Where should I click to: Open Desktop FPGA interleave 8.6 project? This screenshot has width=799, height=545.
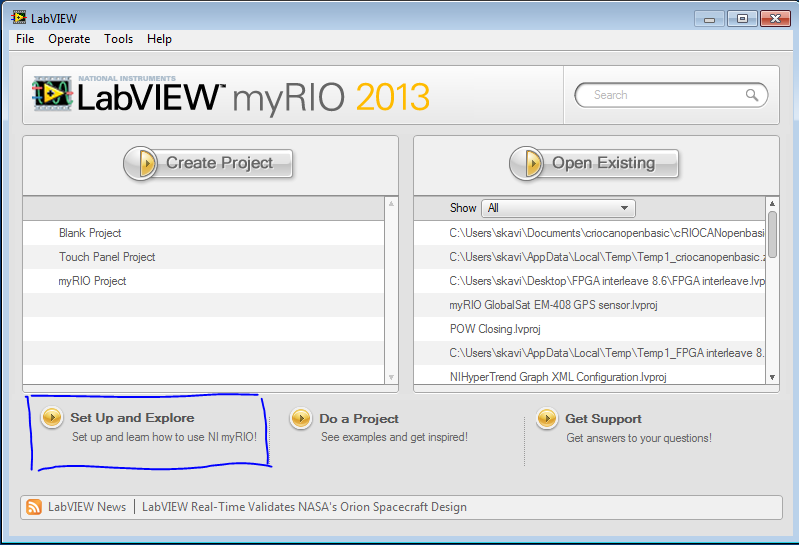(590, 281)
